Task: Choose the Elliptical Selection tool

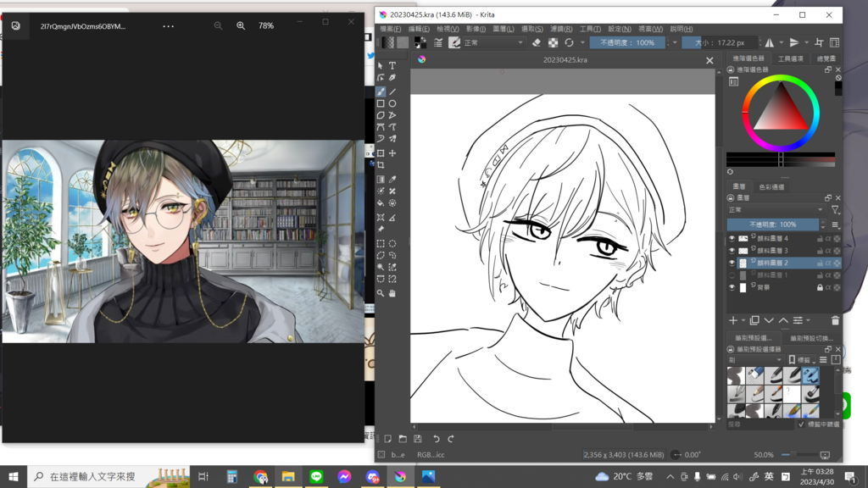Action: coord(392,243)
